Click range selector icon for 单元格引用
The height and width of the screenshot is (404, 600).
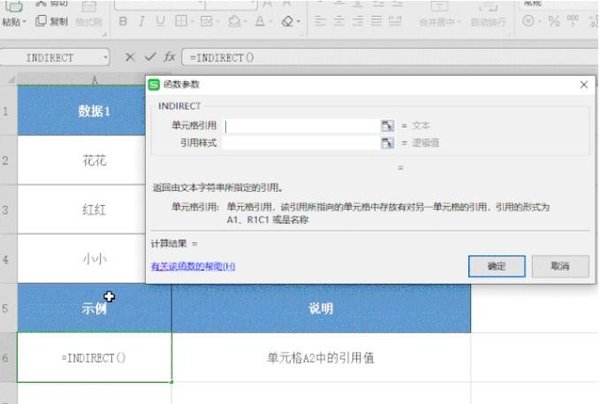pyautogui.click(x=388, y=125)
